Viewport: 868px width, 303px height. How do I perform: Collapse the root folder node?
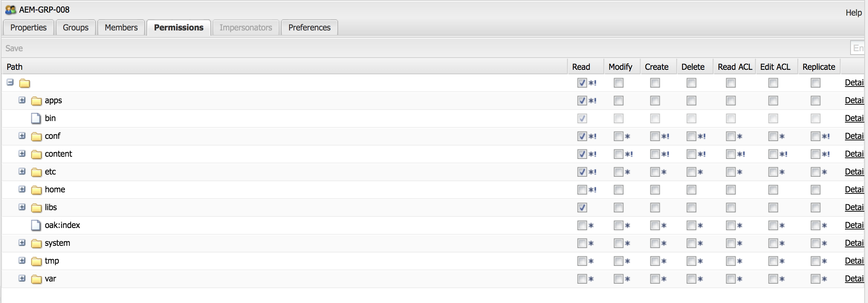(x=10, y=82)
